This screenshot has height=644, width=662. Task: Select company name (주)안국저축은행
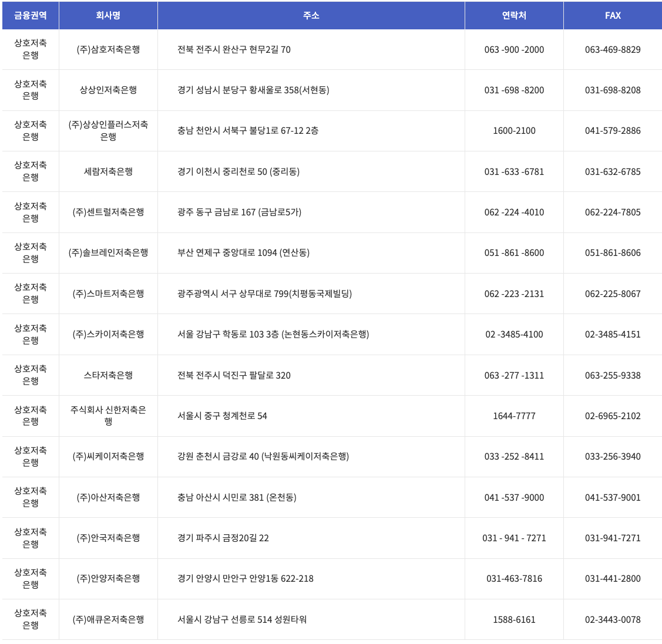pyautogui.click(x=108, y=538)
